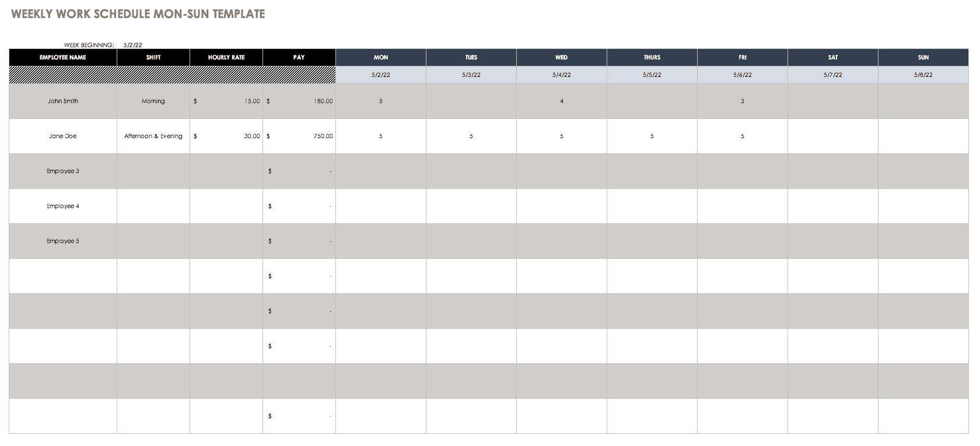
Task: Click the Employee Name column header
Action: (63, 57)
